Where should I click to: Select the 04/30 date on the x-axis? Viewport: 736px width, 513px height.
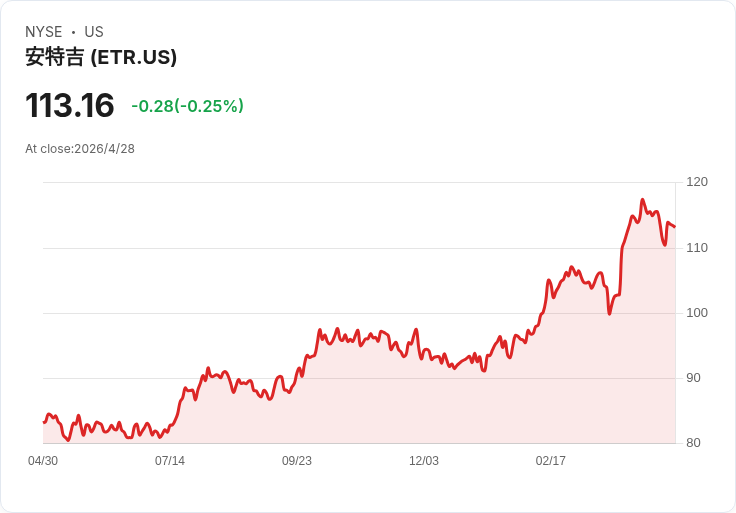click(43, 461)
